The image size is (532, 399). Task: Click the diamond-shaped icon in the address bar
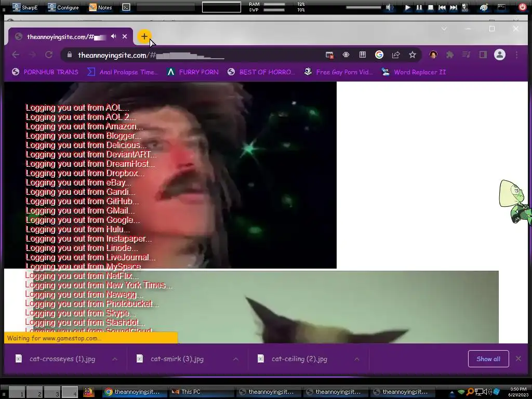coord(345,55)
